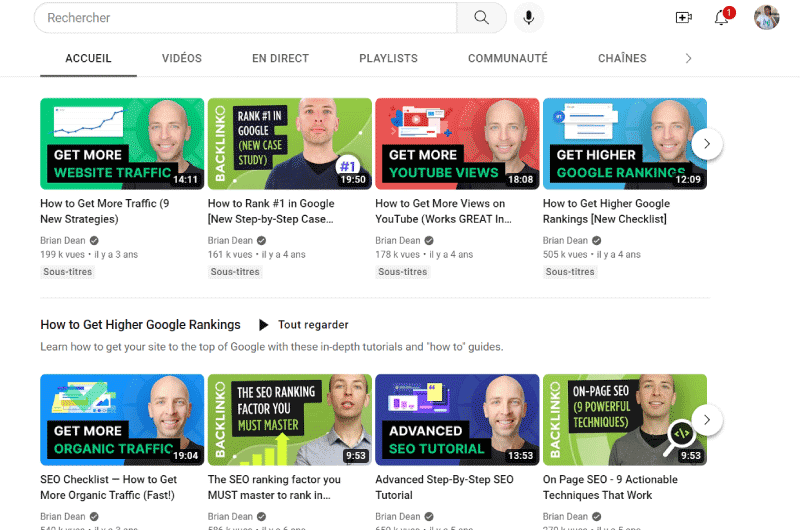Click Sous-titres badge under 199 k vues video

[x=67, y=272]
